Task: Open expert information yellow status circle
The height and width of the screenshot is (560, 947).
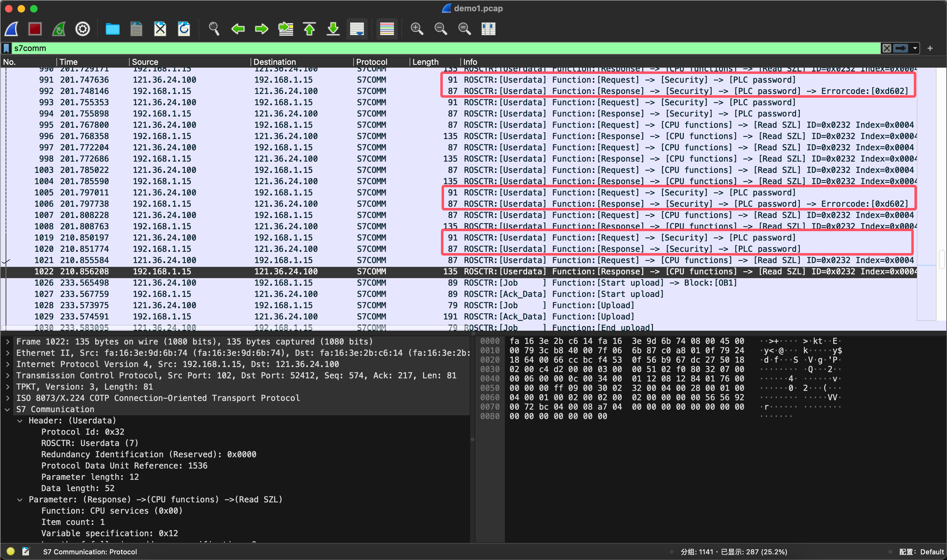Action: tap(11, 552)
